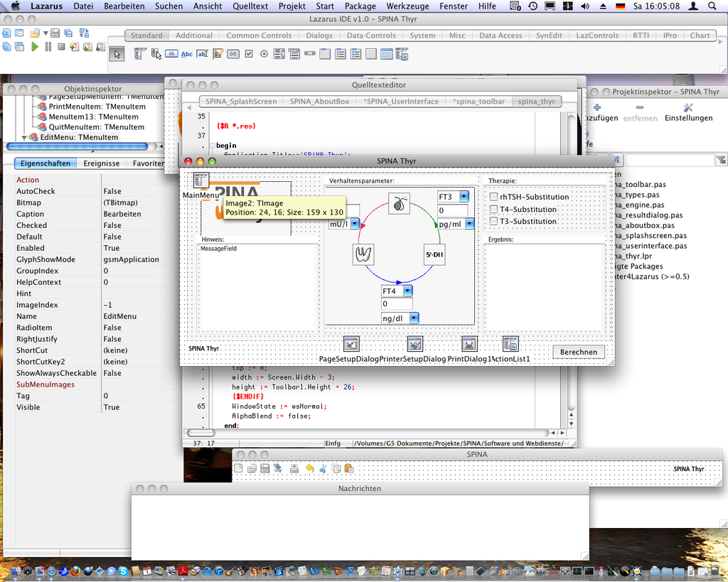The image size is (728, 582).
Task: Select the TCheckBox component in the palette
Action: point(249,53)
